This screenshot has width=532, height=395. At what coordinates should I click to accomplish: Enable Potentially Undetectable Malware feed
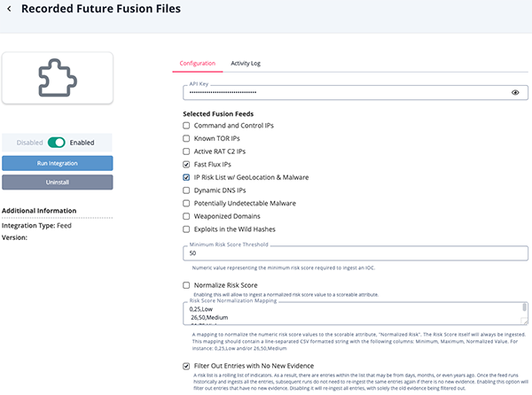coord(187,203)
